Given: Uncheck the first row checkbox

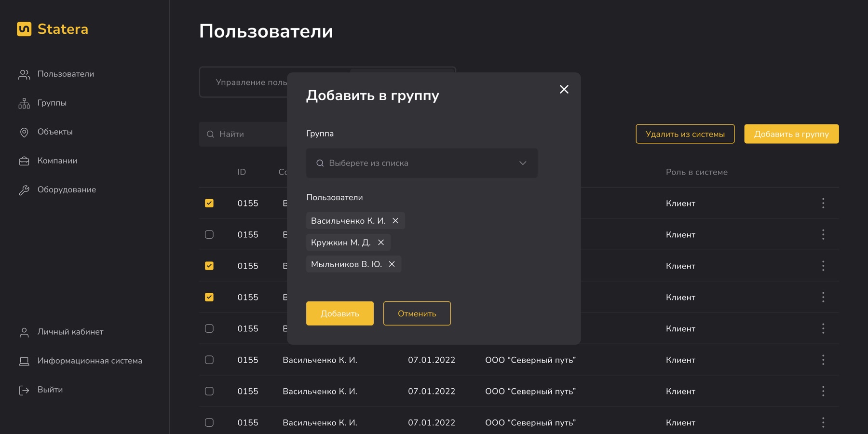Looking at the screenshot, I should 209,203.
